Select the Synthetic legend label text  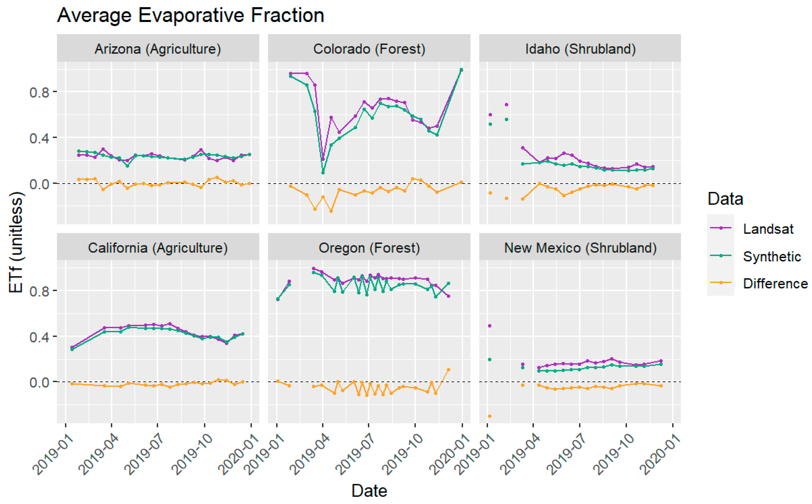(x=772, y=257)
